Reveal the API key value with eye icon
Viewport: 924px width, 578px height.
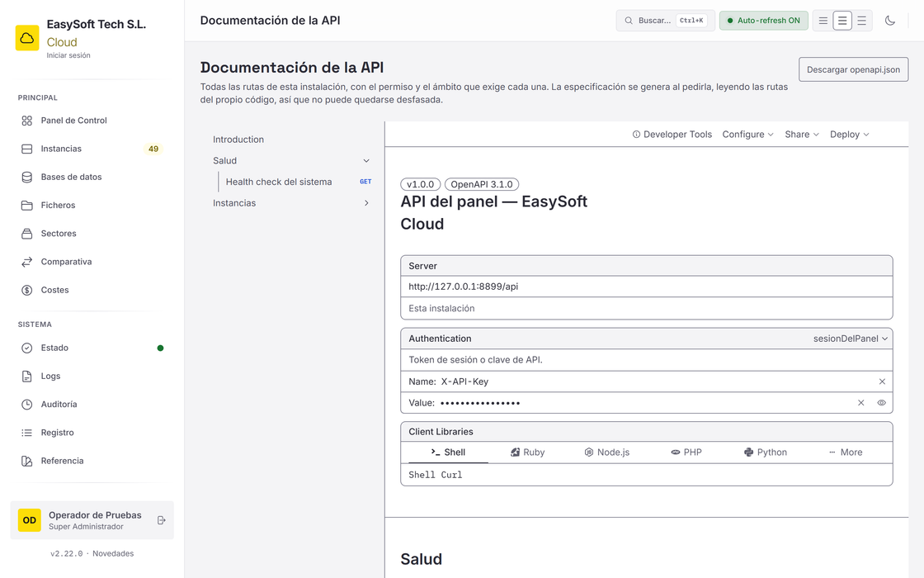click(x=882, y=403)
